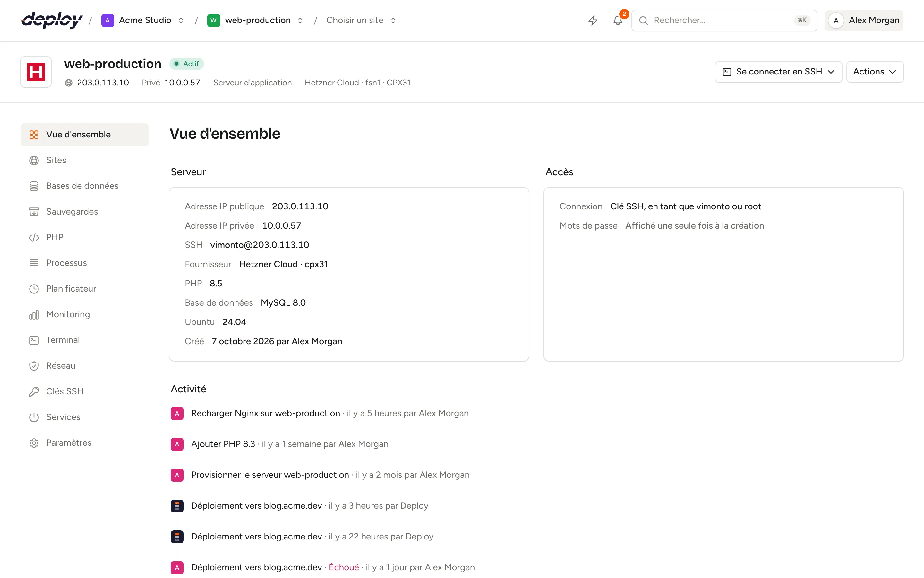This screenshot has width=924, height=578.
Task: Select Vue d'ensemble in the sidebar
Action: click(x=85, y=135)
